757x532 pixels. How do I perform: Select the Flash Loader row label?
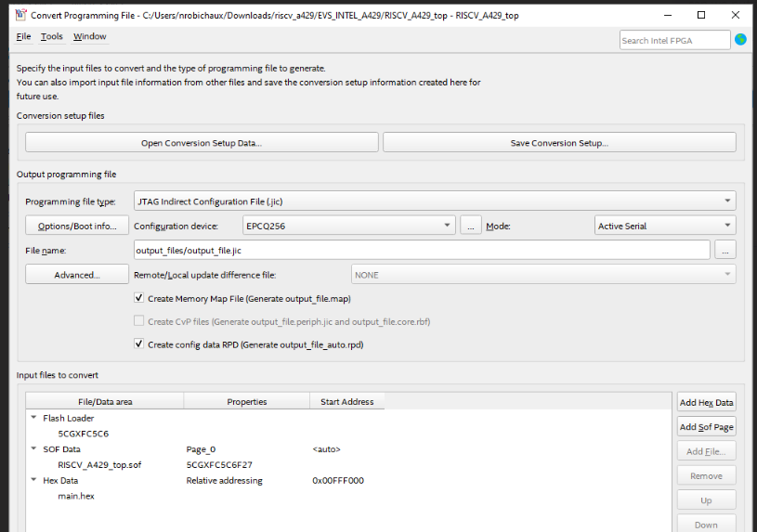click(x=69, y=418)
